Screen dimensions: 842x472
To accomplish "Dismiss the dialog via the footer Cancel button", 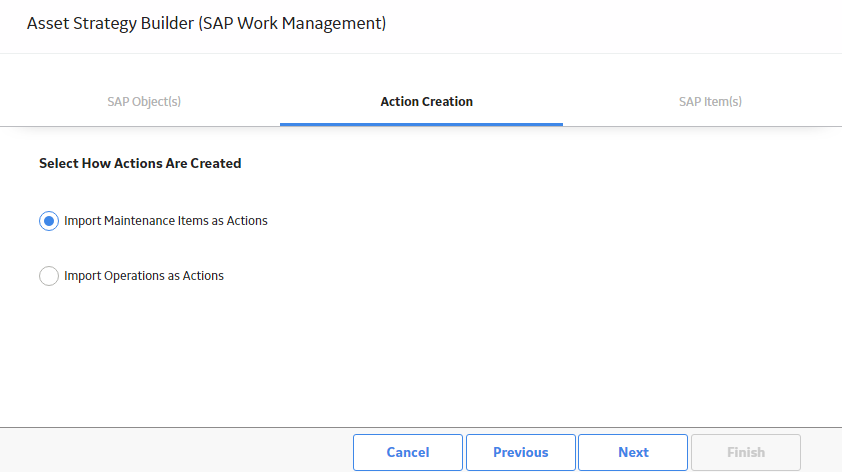I will click(x=408, y=452).
